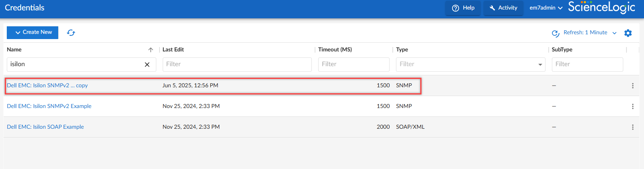Open the em7admin user menu
The image size is (644, 169).
click(546, 8)
